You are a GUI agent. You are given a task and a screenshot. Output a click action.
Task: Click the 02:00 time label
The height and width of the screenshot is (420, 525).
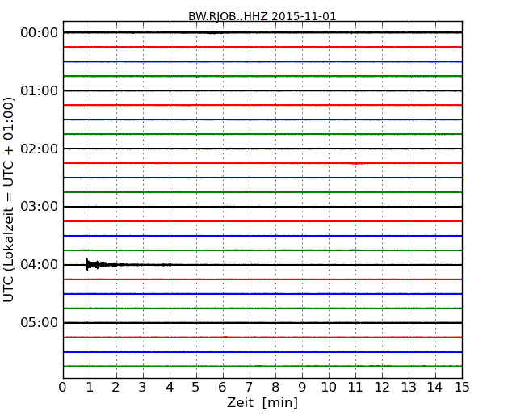40,149
